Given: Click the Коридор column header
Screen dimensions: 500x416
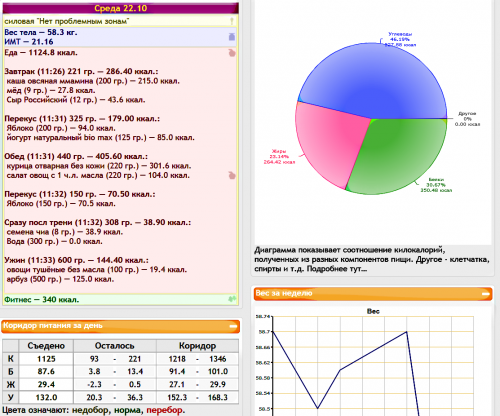Looking at the screenshot, I should point(197,346).
